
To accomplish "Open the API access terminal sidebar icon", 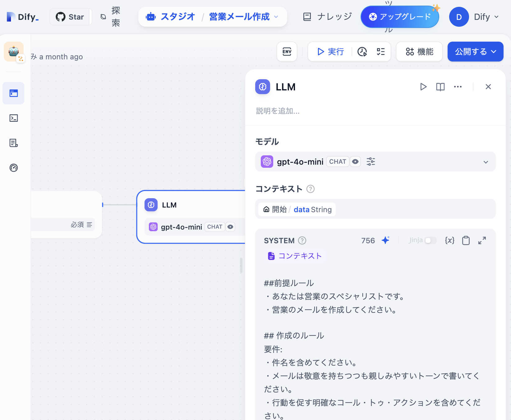I will [13, 118].
